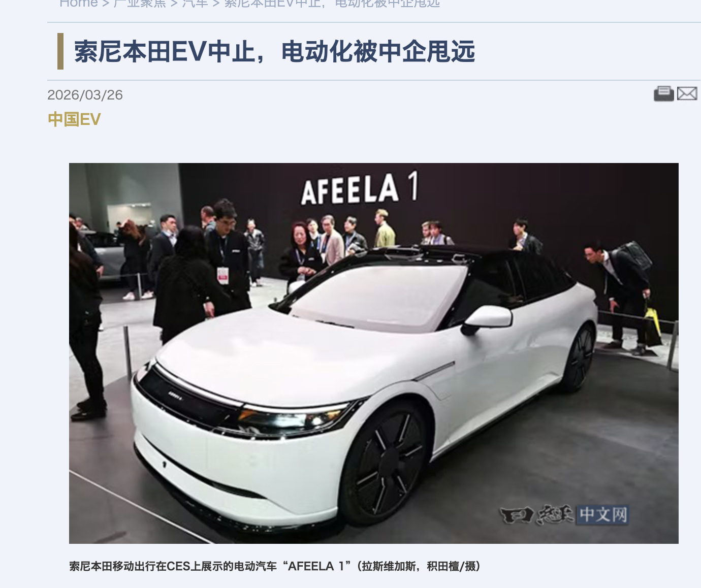Click the gold accent bar beside headline
The width and height of the screenshot is (701, 588).
60,51
